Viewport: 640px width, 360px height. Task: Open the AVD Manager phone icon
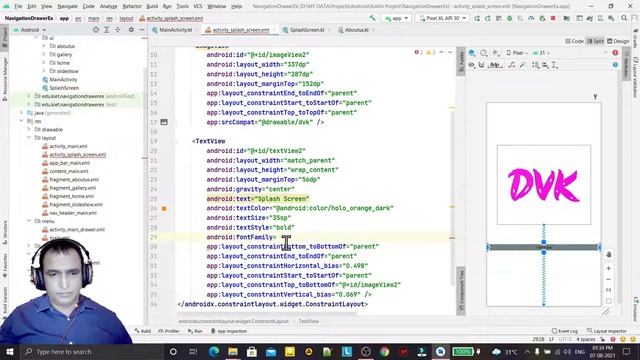[x=600, y=18]
